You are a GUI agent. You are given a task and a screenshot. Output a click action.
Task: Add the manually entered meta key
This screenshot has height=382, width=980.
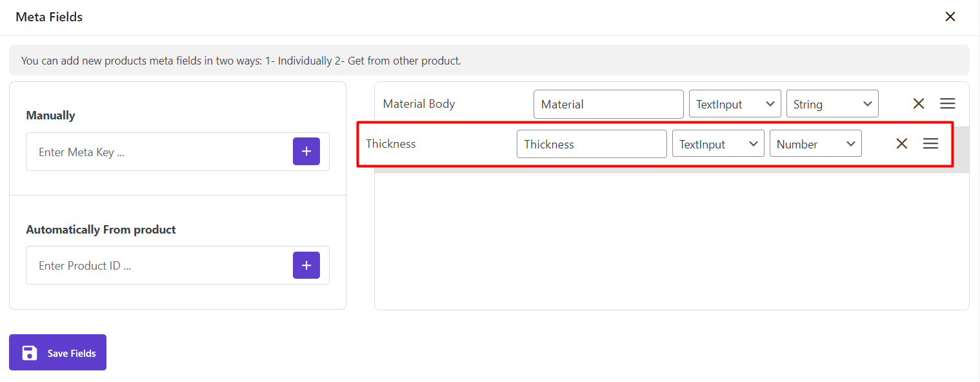(306, 152)
